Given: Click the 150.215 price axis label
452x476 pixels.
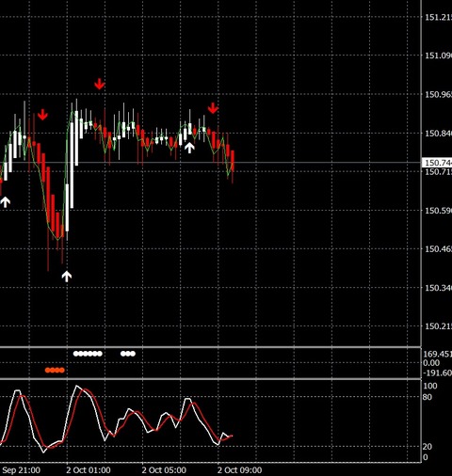Looking at the screenshot, I should (438, 326).
